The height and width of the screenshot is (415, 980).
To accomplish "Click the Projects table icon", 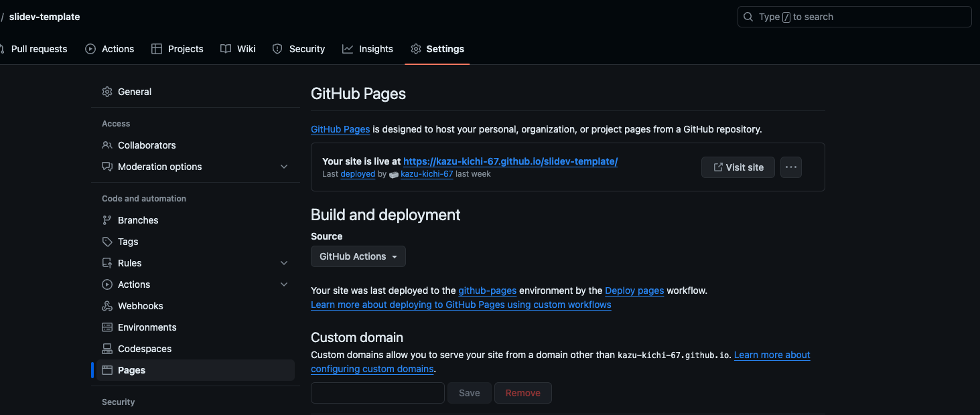I will coord(157,49).
